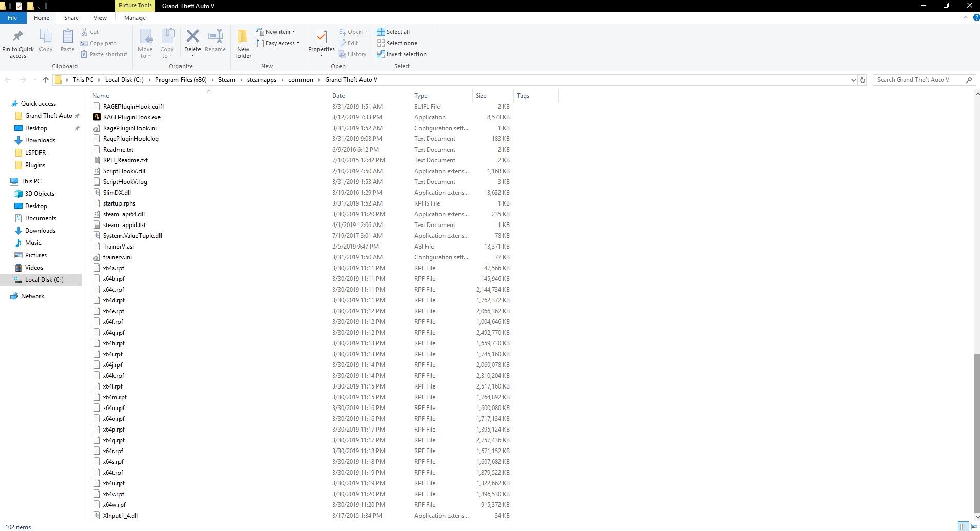Switch to Details view icon in status bar
The width and height of the screenshot is (980, 531).
coord(964,526)
